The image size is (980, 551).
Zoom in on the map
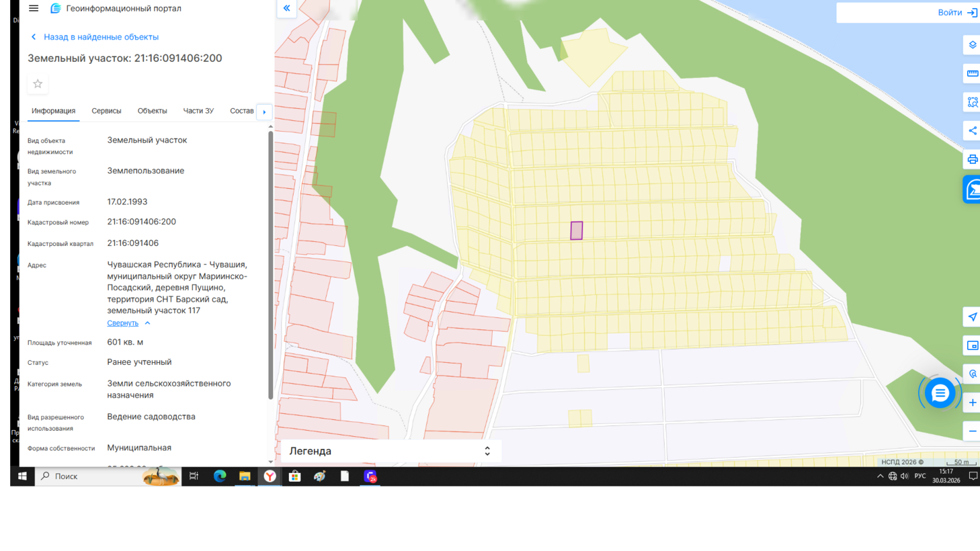pyautogui.click(x=972, y=402)
